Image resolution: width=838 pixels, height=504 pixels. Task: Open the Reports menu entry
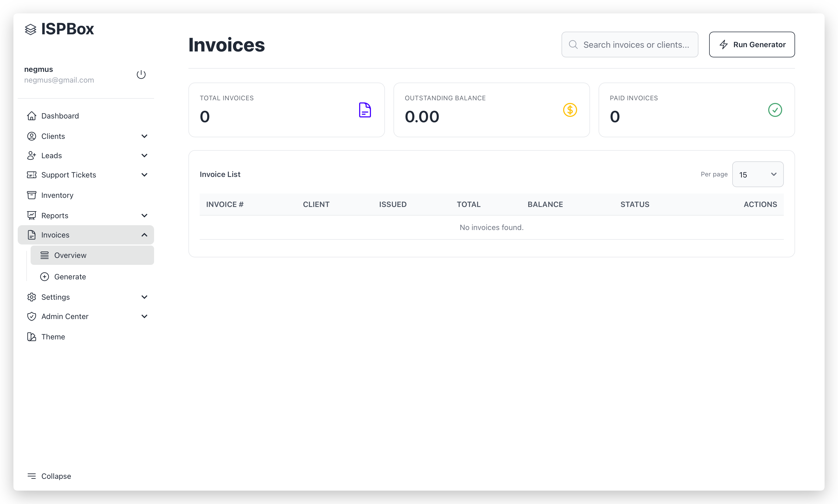click(x=55, y=216)
